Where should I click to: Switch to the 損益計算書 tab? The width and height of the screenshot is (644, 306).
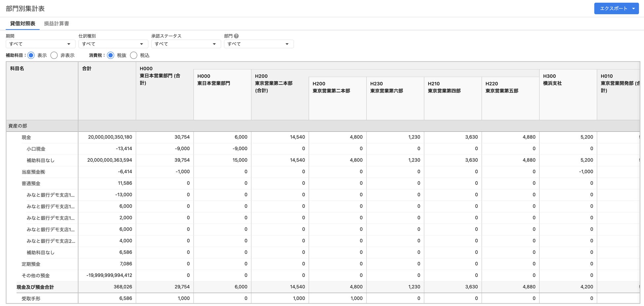coord(56,23)
